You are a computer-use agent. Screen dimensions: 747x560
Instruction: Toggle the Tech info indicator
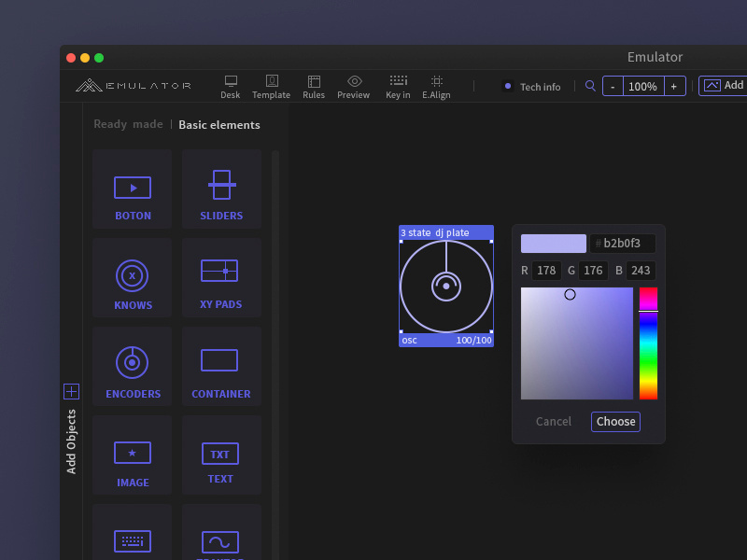click(531, 87)
